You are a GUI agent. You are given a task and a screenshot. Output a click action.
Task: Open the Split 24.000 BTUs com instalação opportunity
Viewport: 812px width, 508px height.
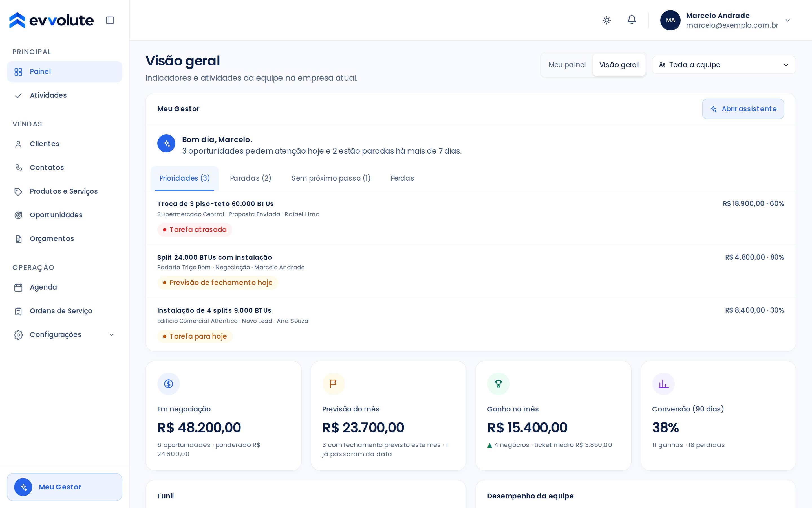point(470,271)
